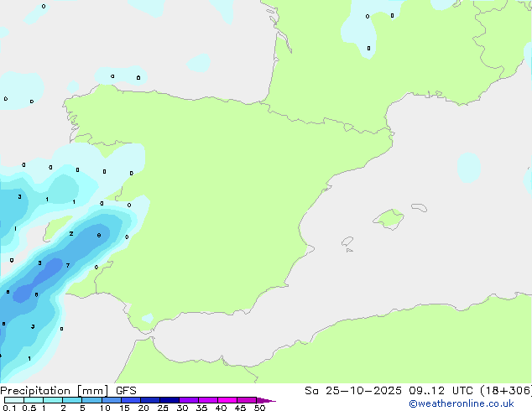Click the 5 mm legend color swatch
532x411 pixels.
91,400
